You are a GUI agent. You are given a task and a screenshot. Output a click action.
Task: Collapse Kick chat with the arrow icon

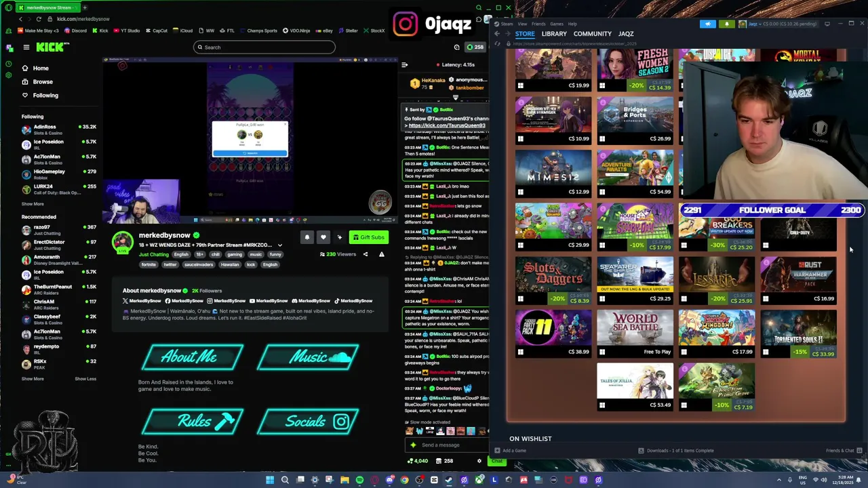pyautogui.click(x=404, y=64)
